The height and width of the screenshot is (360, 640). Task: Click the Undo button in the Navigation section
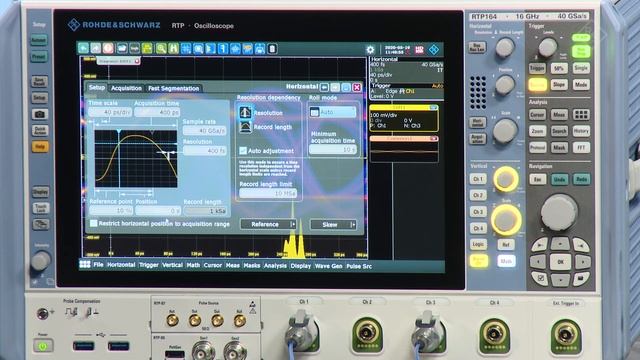coord(560,180)
